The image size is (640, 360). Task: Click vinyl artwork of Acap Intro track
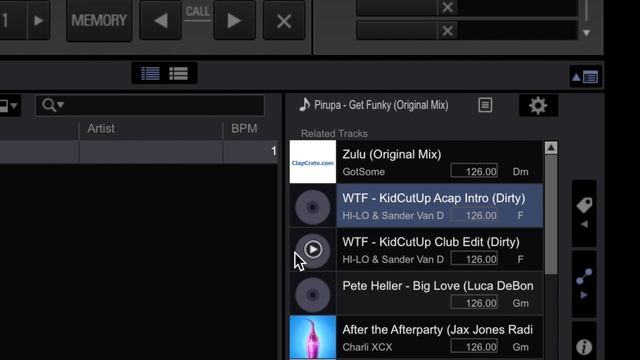point(313,207)
